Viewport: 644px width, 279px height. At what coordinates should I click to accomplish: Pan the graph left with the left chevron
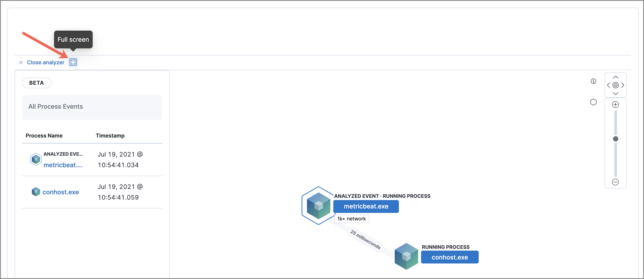tap(609, 85)
